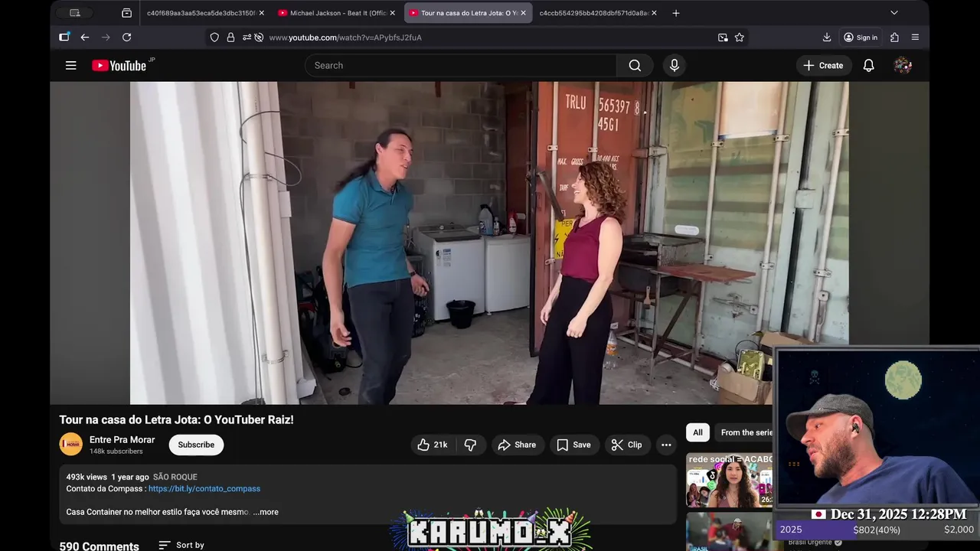
Task: Open the Create button menu
Action: click(823, 66)
